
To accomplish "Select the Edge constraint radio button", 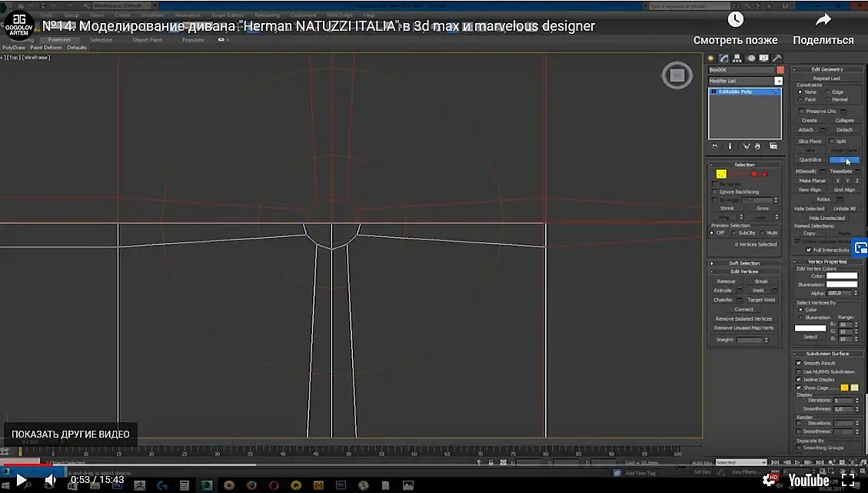I will tap(828, 92).
